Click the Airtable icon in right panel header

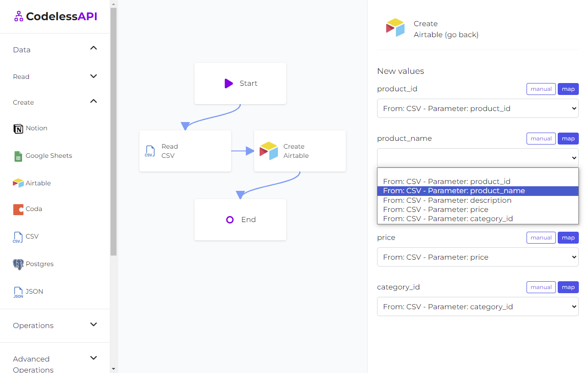click(395, 28)
